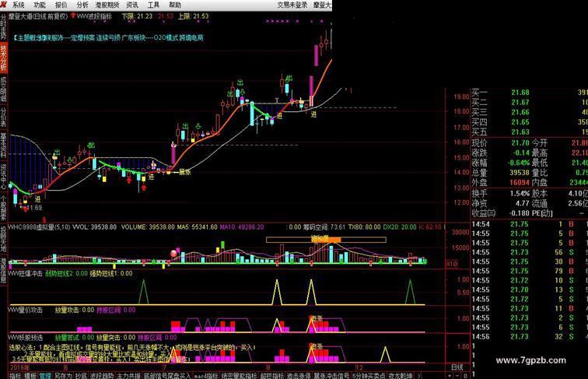The width and height of the screenshot is (588, 379).
Task: Click the orange 筹码 slider bar above volume
Action: click(326, 239)
